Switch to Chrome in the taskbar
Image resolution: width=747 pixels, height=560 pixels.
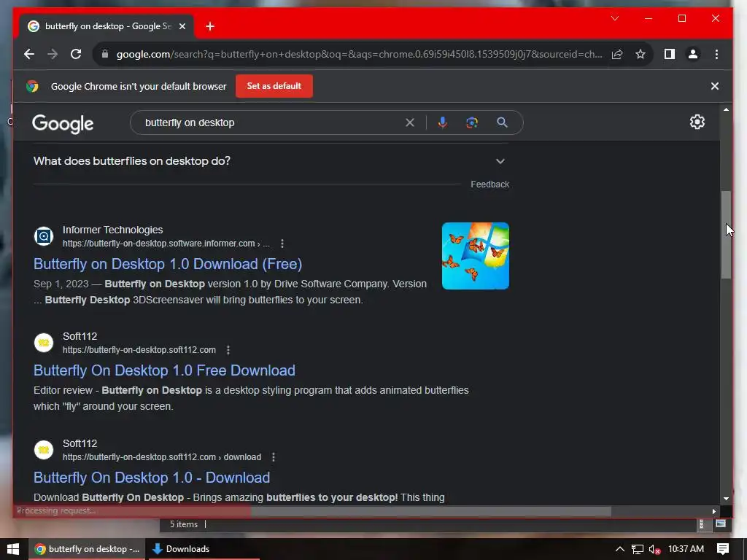[x=88, y=549]
